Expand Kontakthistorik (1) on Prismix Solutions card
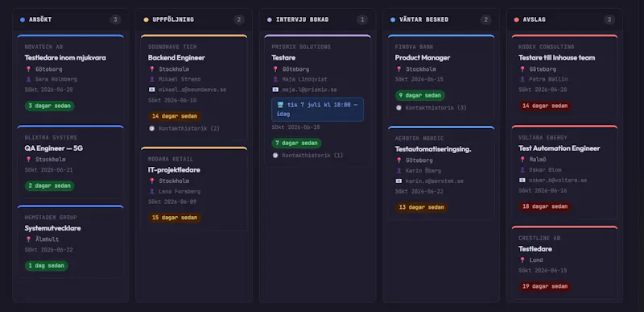This screenshot has height=312, width=644. (308, 156)
